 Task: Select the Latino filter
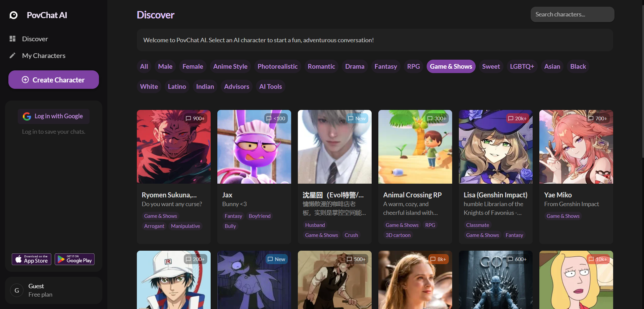[177, 86]
